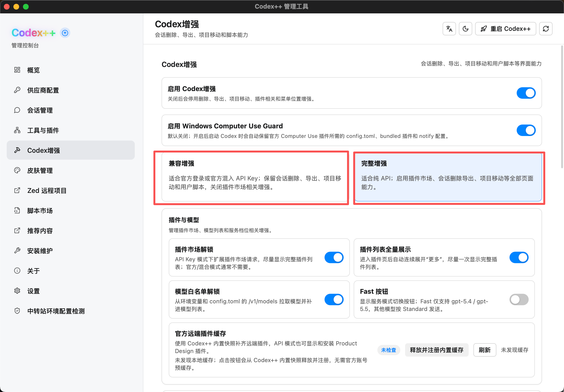Click the 刷新 button for plugin cache
The width and height of the screenshot is (564, 392).
[484, 350]
